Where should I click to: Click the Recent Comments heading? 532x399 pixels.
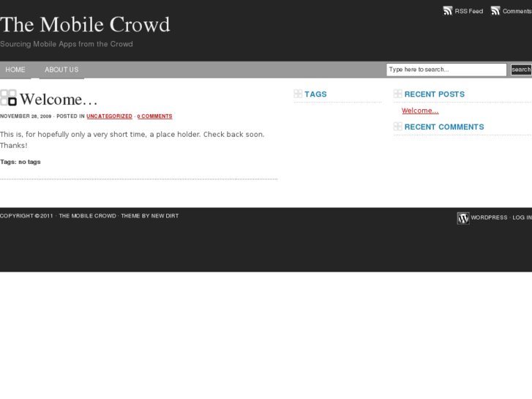tap(444, 127)
